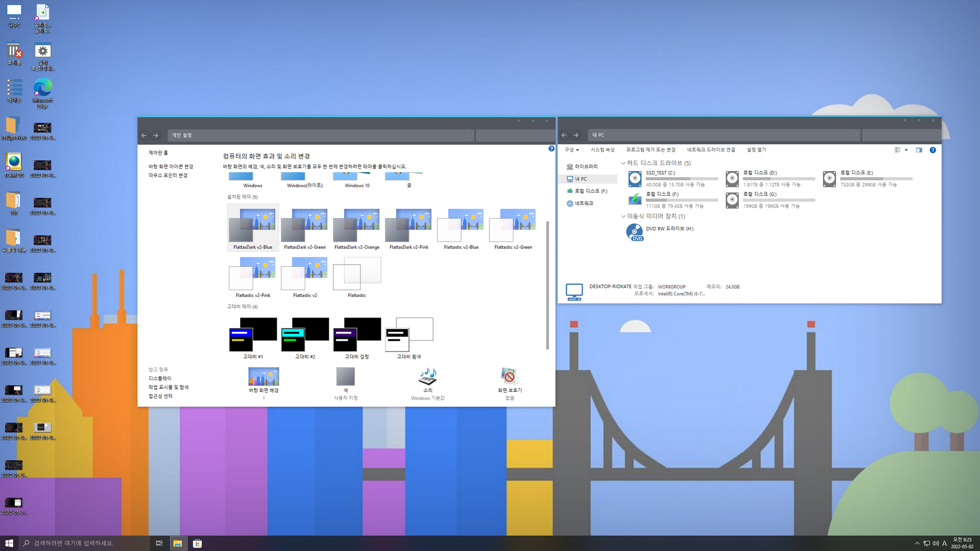Open 마우스 포인터 변경 link
Viewport: 980px width, 551px height.
[168, 175]
